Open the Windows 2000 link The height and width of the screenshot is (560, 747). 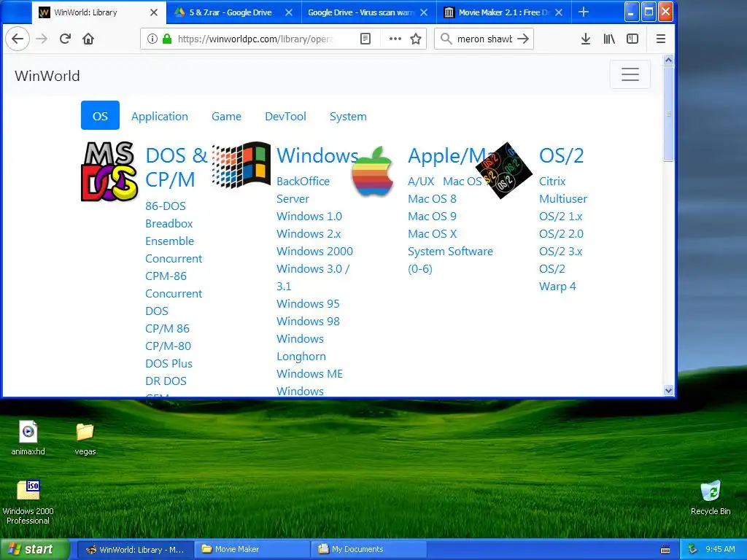pos(314,251)
